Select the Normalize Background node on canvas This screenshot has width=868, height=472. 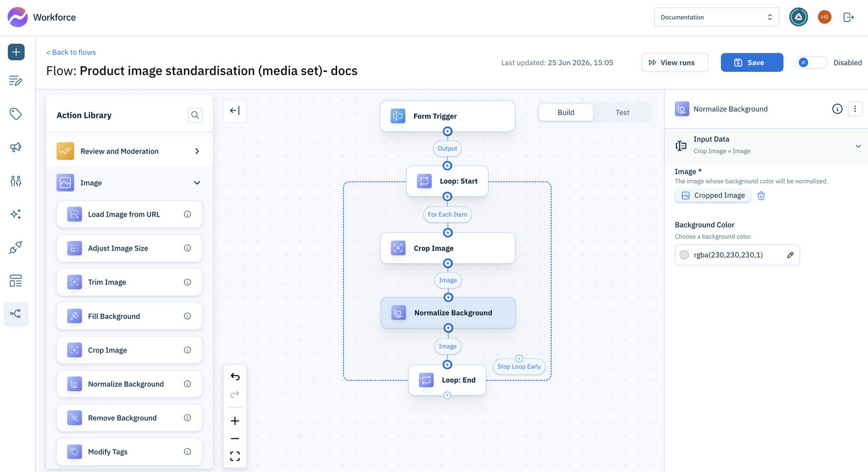[448, 312]
